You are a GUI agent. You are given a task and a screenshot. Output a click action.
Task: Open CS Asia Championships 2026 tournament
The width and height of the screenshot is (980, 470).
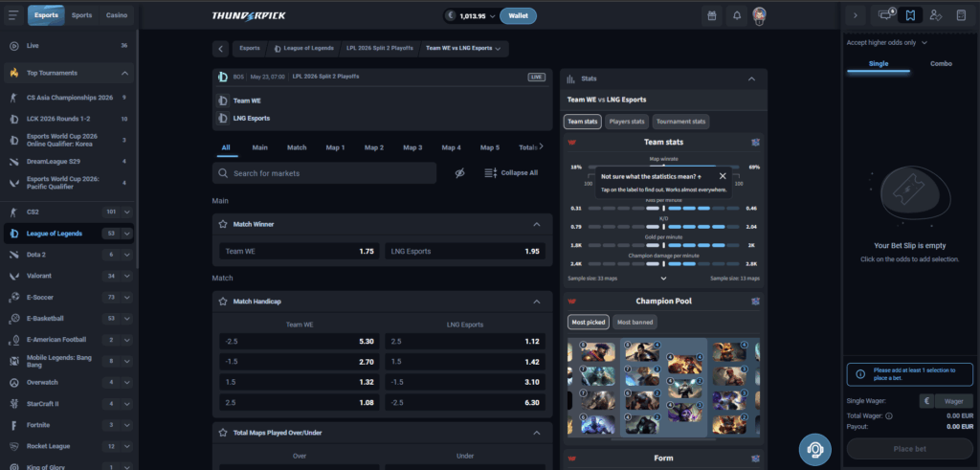coord(68,98)
